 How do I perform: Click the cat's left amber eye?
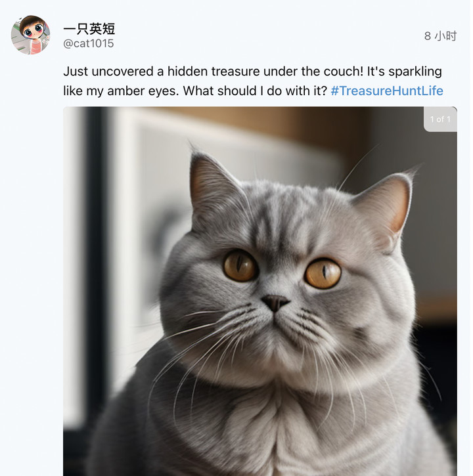click(x=240, y=266)
